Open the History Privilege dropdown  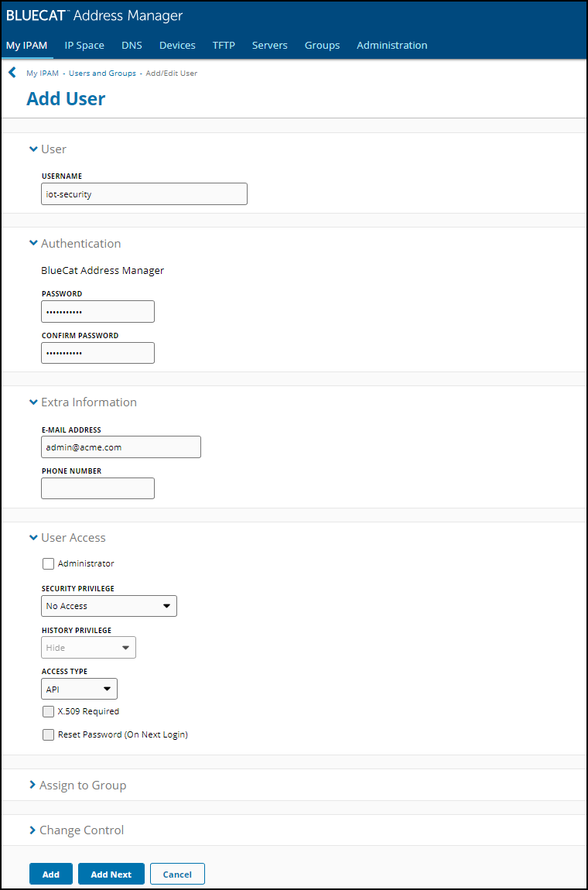coord(88,648)
